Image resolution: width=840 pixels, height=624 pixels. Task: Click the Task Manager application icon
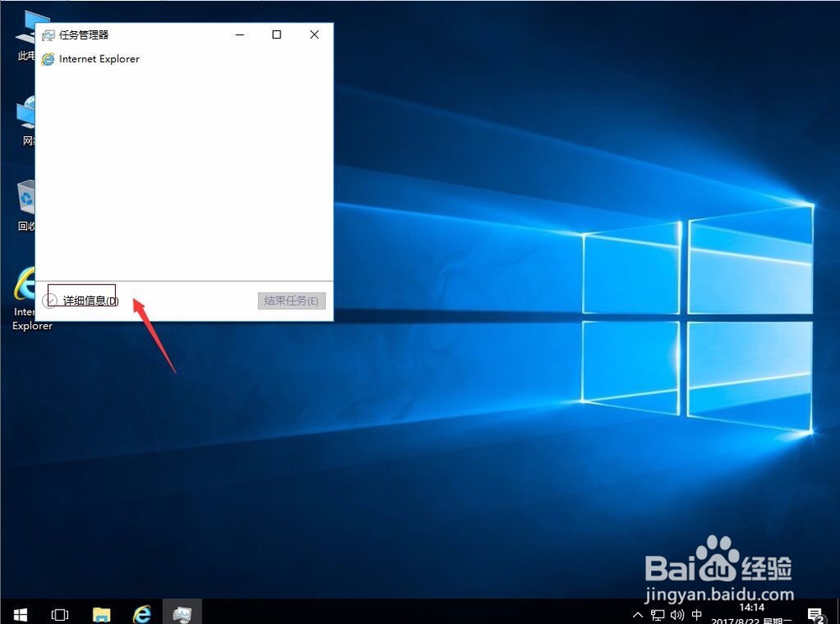click(49, 34)
